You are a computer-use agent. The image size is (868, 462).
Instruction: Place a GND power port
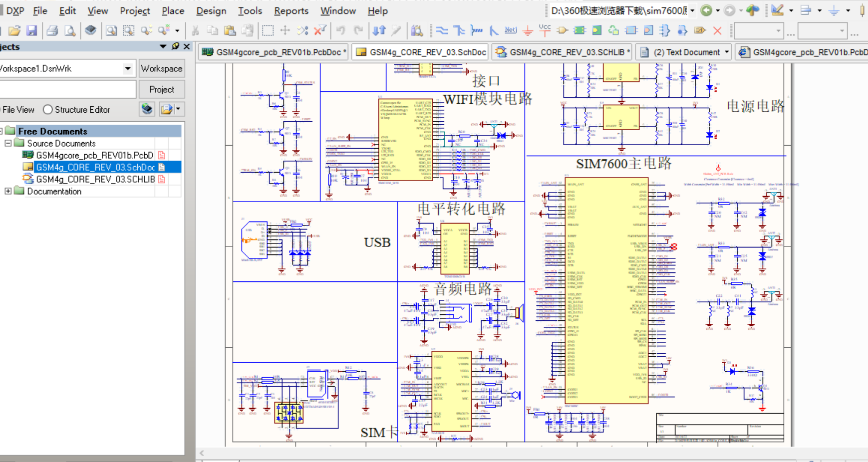528,31
